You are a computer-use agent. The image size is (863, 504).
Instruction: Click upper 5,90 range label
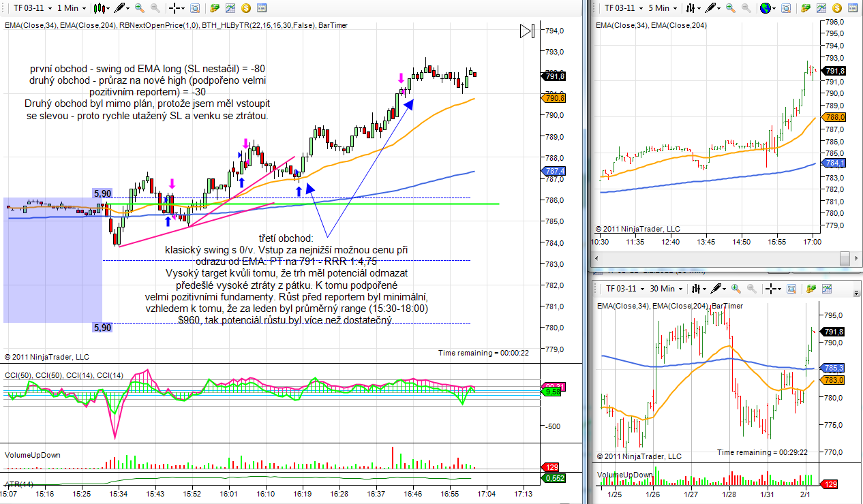pyautogui.click(x=102, y=193)
